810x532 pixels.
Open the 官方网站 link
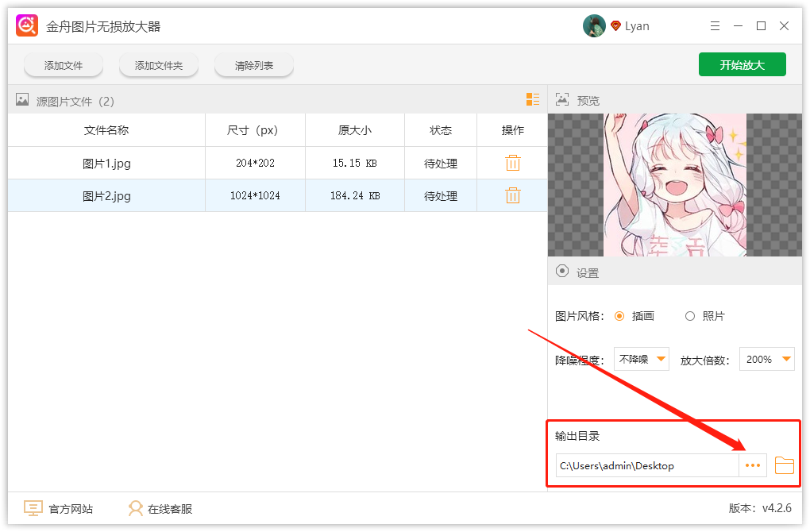tap(71, 509)
